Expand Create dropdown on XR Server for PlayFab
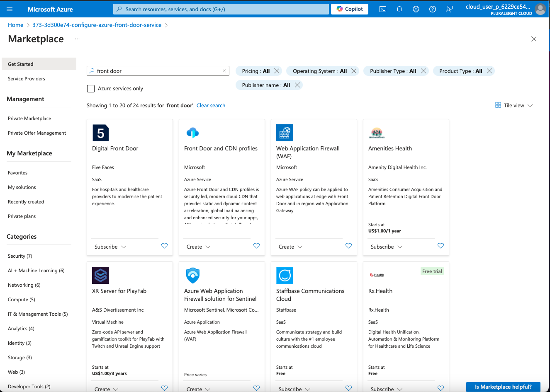Viewport: 550px width, 392px height. [x=116, y=390]
